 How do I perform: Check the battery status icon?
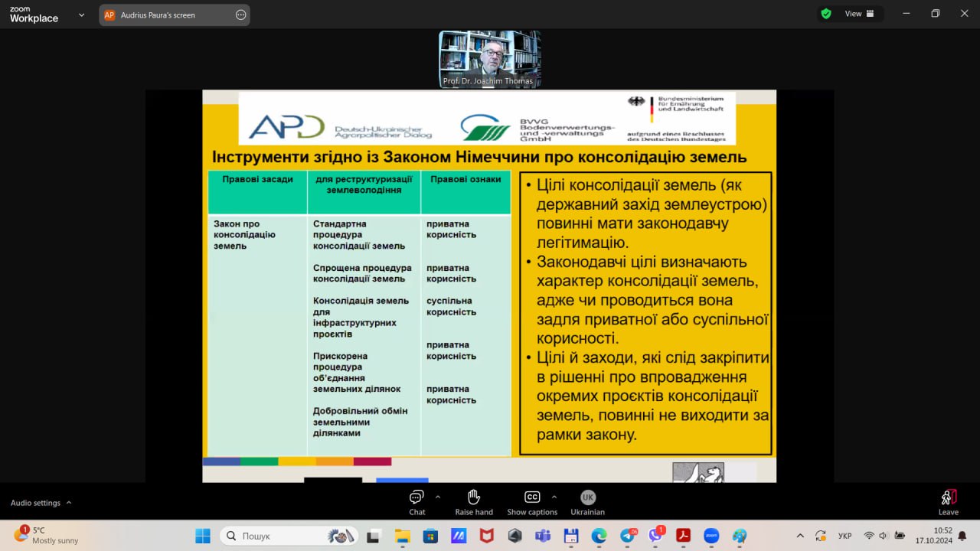point(900,536)
